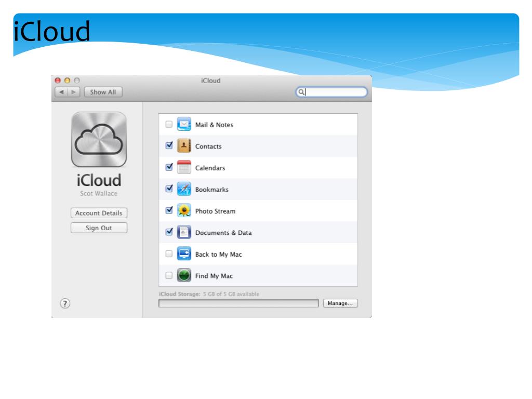Turn off the Photo Stream checkbox
The width and height of the screenshot is (532, 399).
click(169, 210)
